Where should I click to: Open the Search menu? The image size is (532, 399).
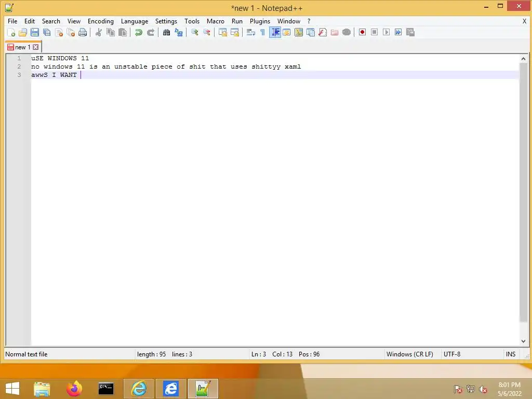point(51,21)
